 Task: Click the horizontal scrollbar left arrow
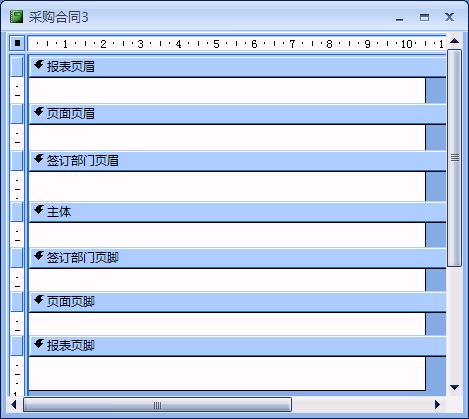pos(14,405)
